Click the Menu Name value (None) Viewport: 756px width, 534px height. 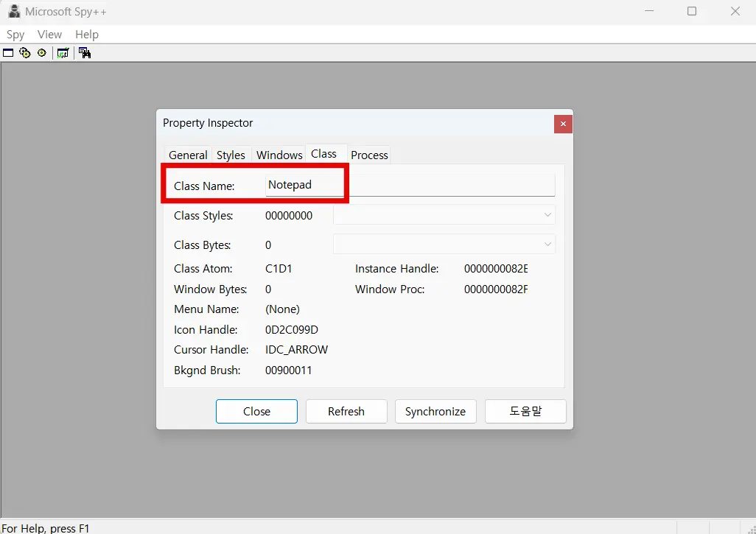(282, 309)
